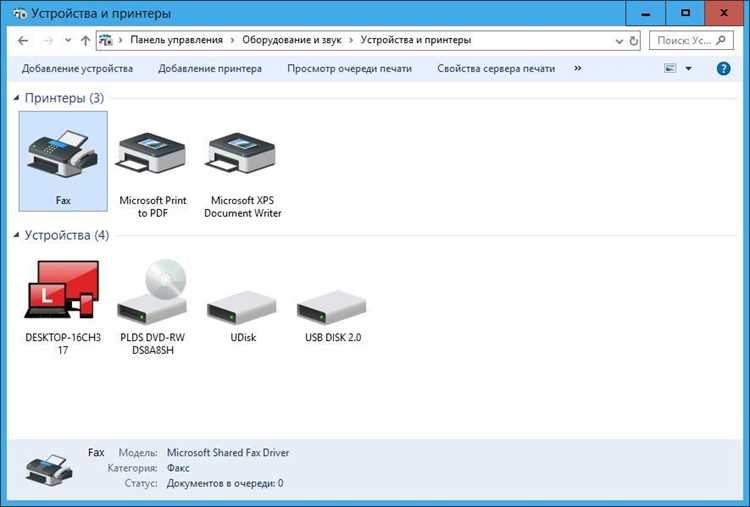Select the DESKTOP-16CH317 computer device
Screen dimensions: 750x507
(x=63, y=289)
